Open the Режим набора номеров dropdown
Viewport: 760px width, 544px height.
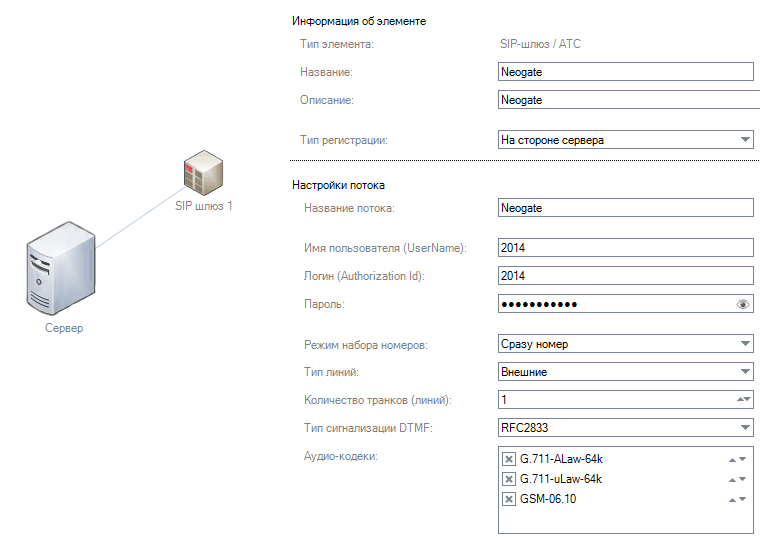click(x=626, y=344)
